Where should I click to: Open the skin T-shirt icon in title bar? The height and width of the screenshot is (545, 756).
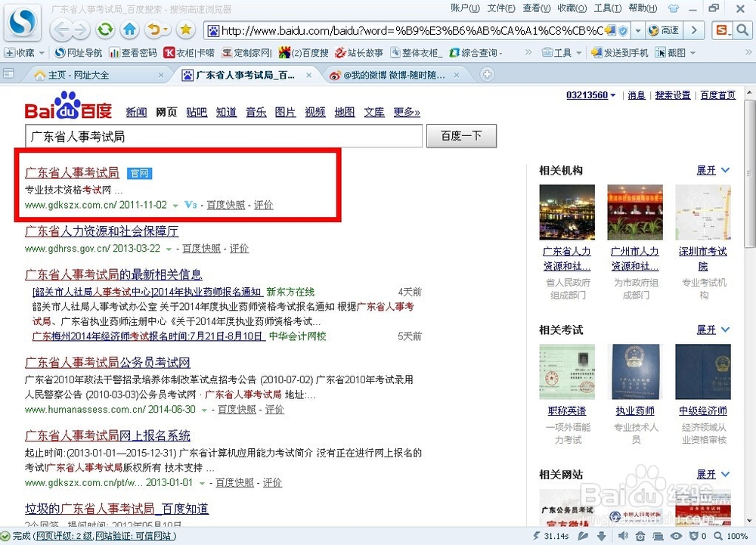674,8
